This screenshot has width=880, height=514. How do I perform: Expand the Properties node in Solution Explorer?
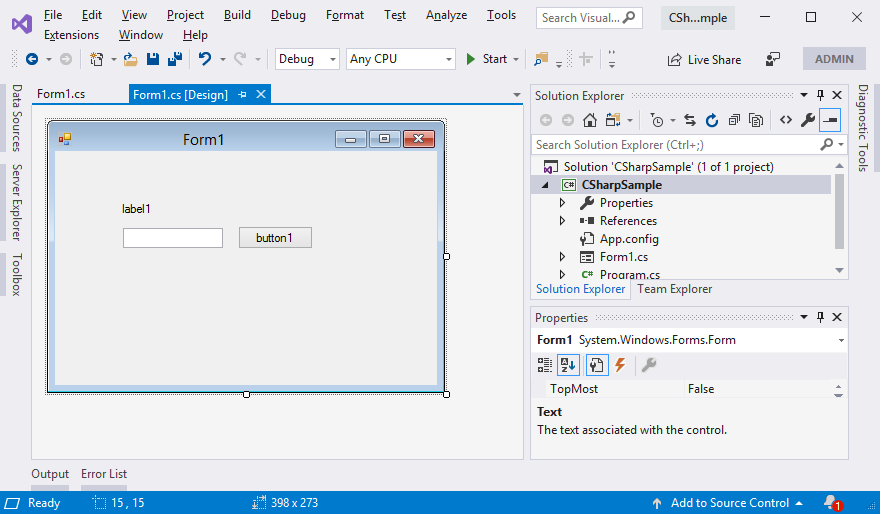(x=562, y=203)
